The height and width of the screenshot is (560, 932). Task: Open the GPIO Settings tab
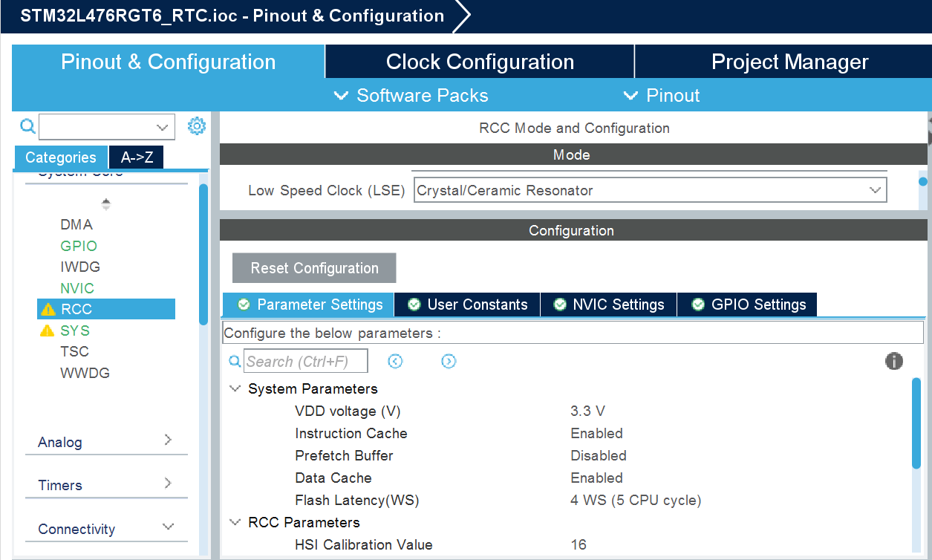tap(748, 305)
